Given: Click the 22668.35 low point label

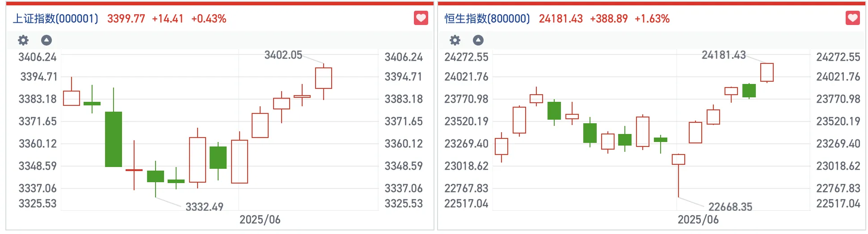Looking at the screenshot, I should [730, 207].
